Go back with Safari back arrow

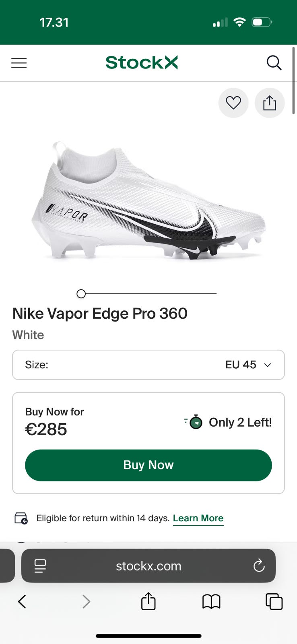(22, 602)
